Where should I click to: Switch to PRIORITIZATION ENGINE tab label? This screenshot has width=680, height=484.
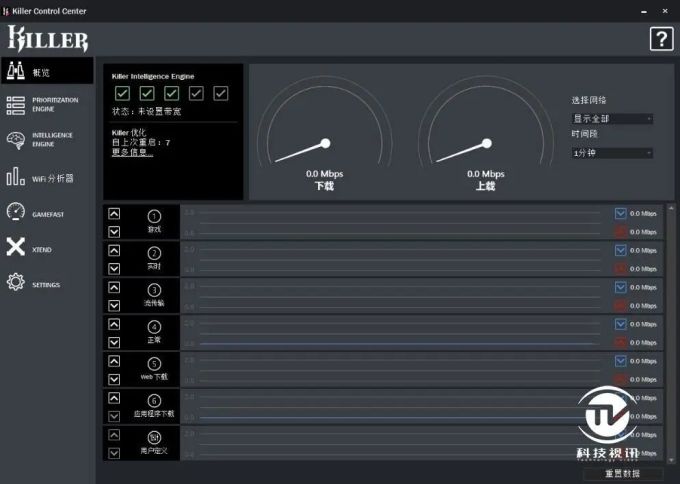[55, 105]
